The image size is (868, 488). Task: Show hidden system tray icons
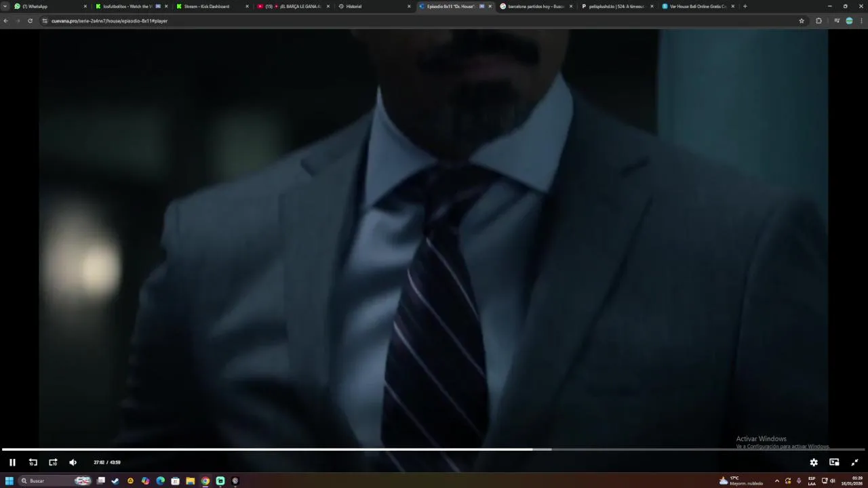[x=777, y=481]
